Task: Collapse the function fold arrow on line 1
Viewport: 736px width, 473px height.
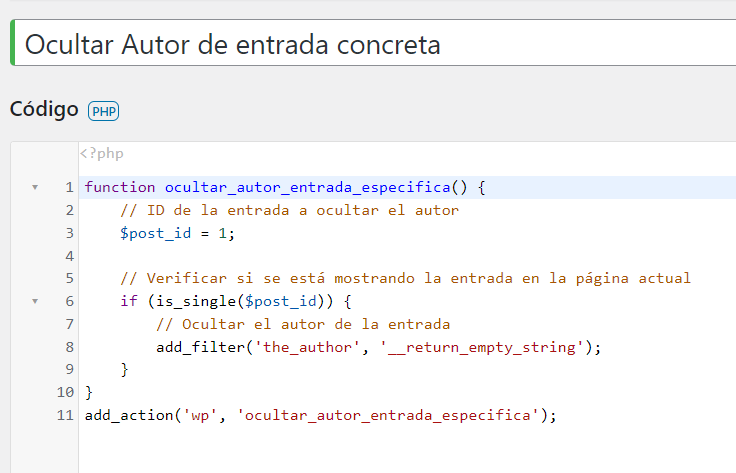Action: [35, 187]
